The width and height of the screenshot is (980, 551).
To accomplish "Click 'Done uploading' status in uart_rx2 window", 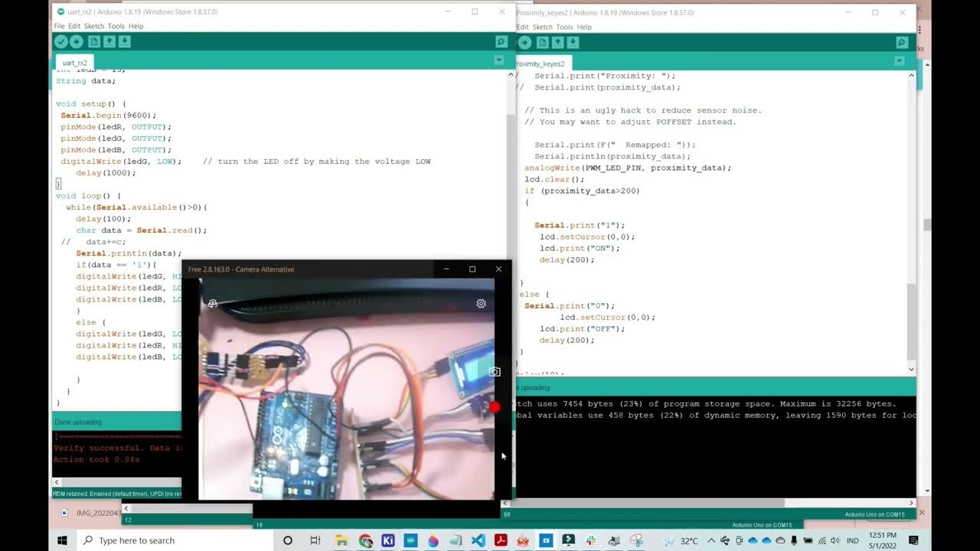I will tap(78, 422).
